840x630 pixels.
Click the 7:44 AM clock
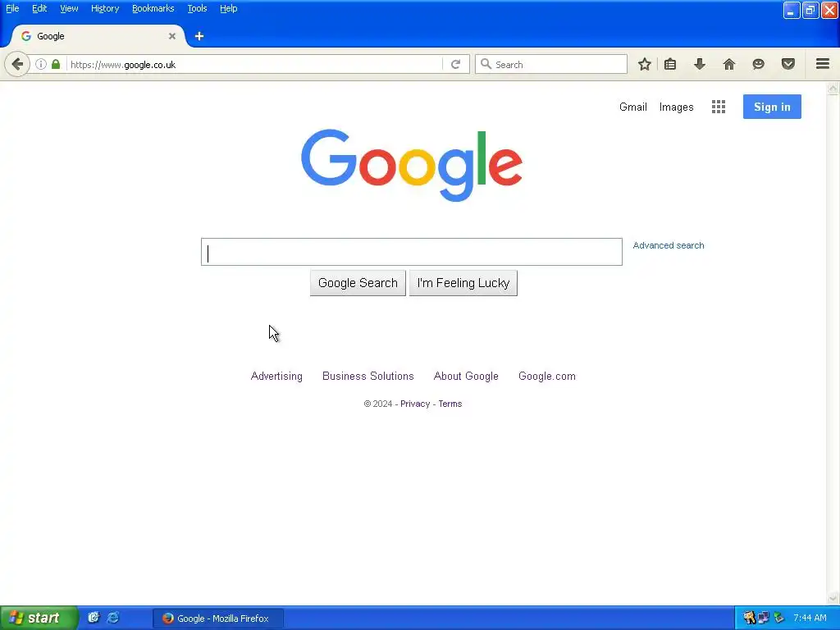click(810, 618)
